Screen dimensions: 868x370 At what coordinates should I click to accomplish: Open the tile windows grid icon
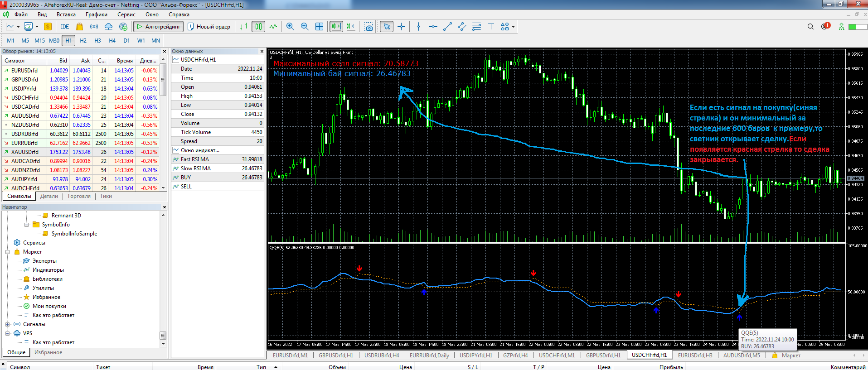pyautogui.click(x=319, y=27)
